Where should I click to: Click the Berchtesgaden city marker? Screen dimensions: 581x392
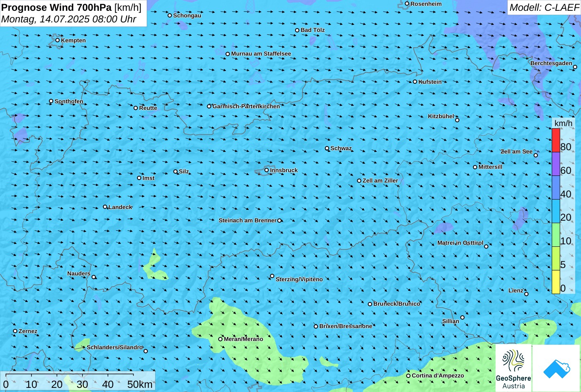tap(575, 67)
